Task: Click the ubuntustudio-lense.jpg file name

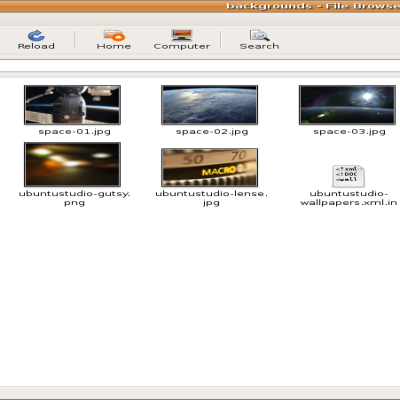Action: (x=211, y=198)
